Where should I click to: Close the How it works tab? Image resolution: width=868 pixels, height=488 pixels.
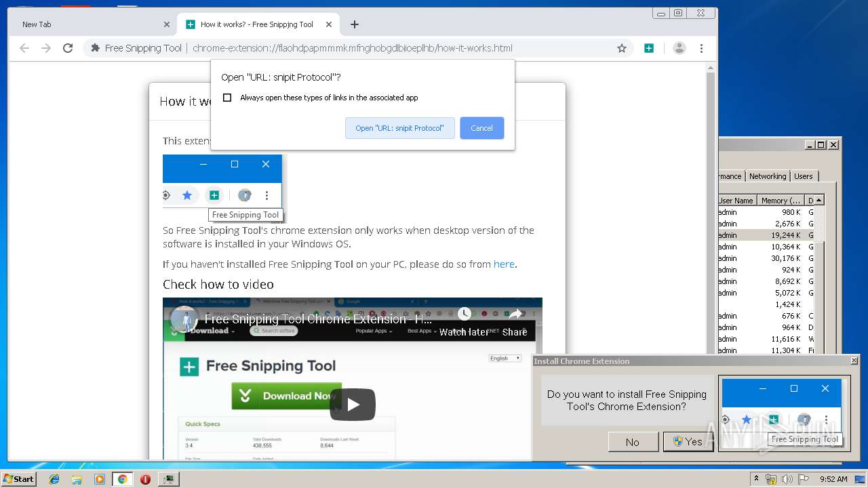[x=329, y=24]
